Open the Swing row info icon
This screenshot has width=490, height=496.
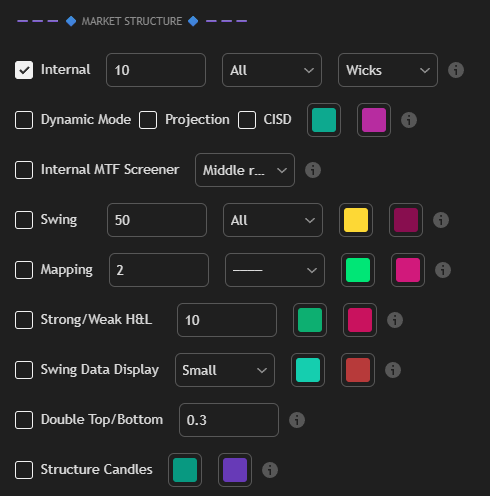point(441,220)
